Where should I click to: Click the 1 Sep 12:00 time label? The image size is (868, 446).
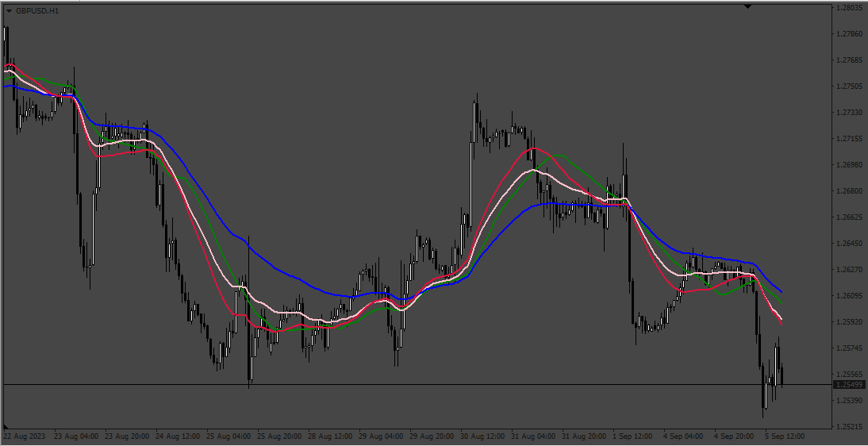tap(633, 436)
